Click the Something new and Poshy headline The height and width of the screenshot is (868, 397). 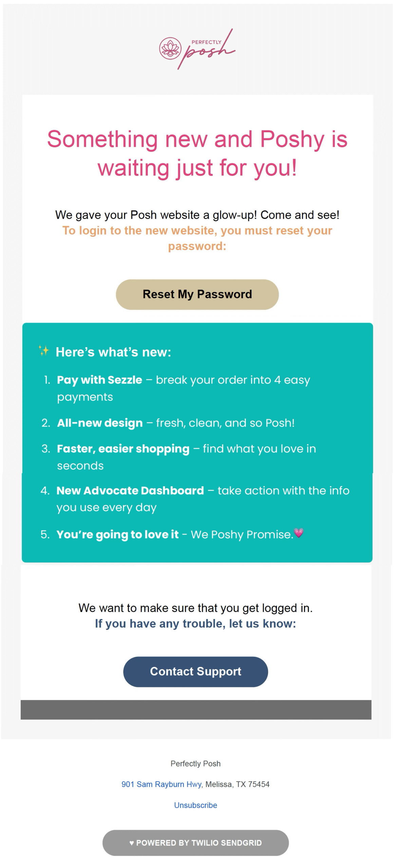point(197,153)
